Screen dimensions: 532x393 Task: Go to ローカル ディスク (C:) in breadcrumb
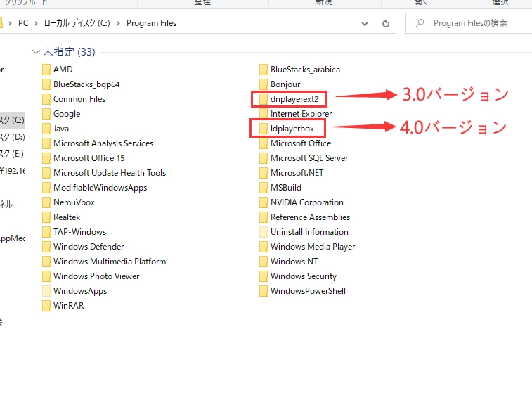pos(77,23)
